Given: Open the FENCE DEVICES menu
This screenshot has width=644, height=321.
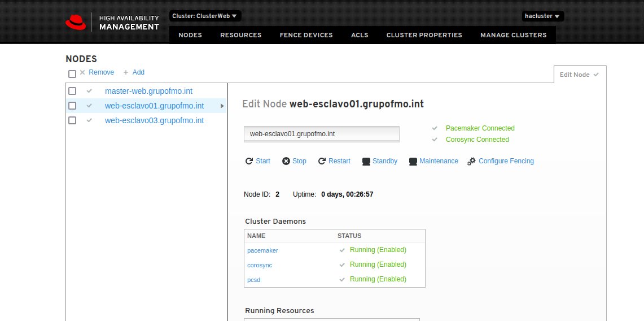Looking at the screenshot, I should (306, 35).
